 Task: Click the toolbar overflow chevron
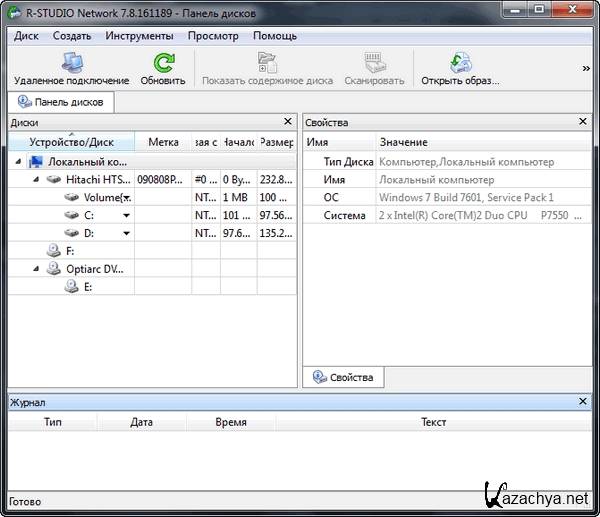click(586, 69)
